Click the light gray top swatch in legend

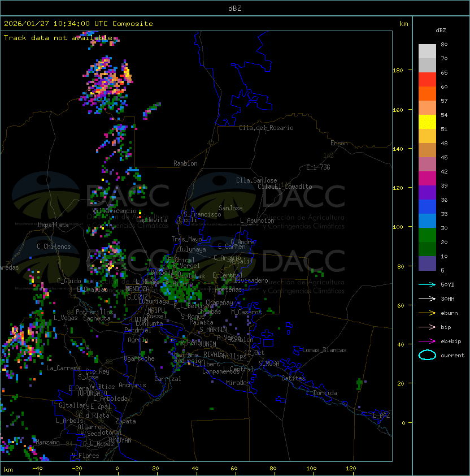pyautogui.click(x=427, y=51)
